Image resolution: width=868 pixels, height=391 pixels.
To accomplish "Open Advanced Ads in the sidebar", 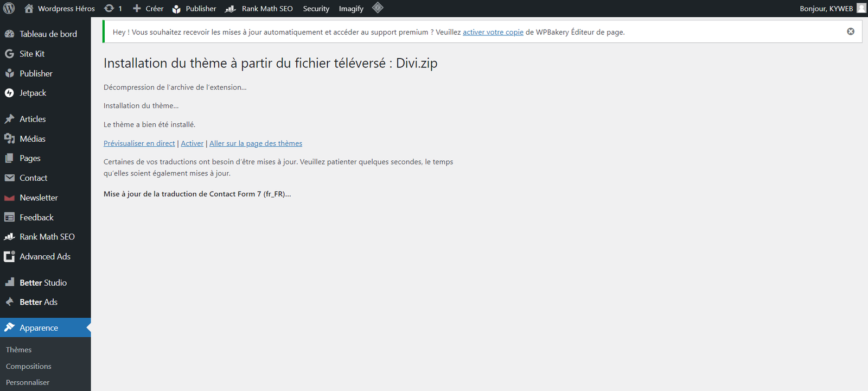I will coord(45,256).
